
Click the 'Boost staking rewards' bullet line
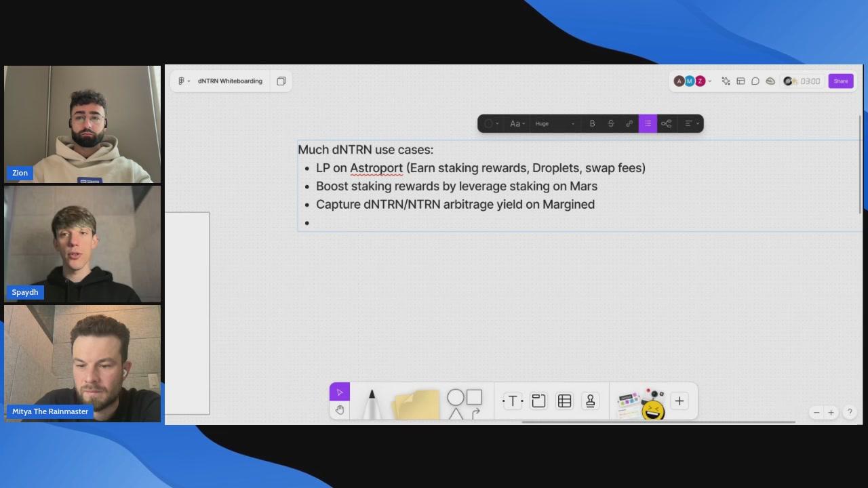456,186
